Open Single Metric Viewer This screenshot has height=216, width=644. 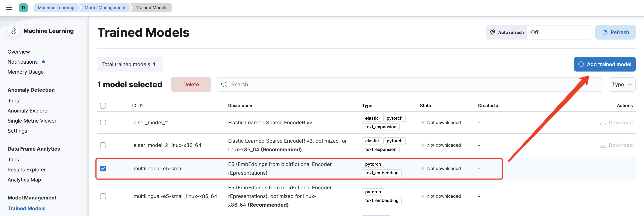tap(32, 121)
